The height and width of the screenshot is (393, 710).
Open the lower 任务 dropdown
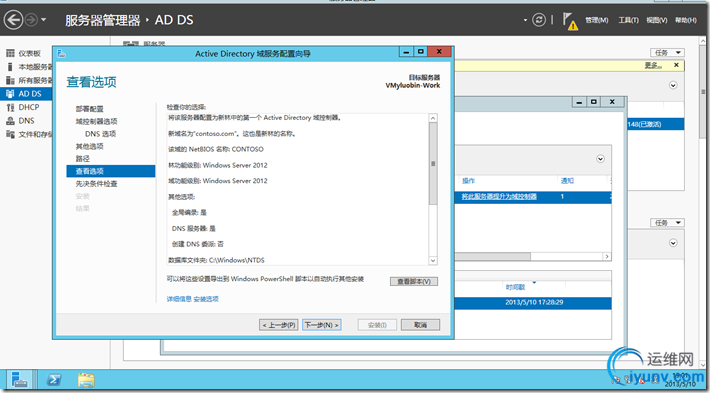pyautogui.click(x=667, y=223)
